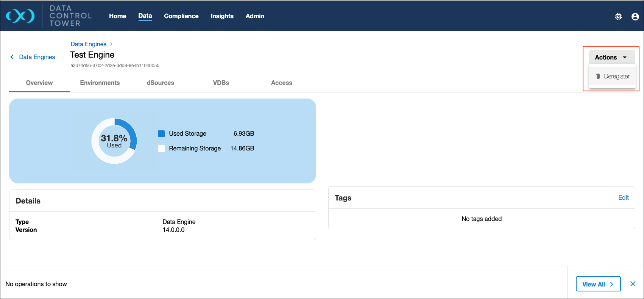
Task: Dismiss the operations bar with the X
Action: [x=633, y=284]
